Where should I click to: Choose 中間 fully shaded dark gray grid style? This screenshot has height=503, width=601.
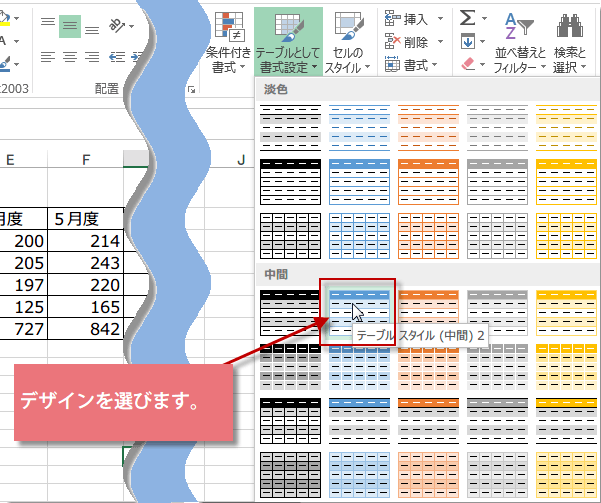point(290,475)
